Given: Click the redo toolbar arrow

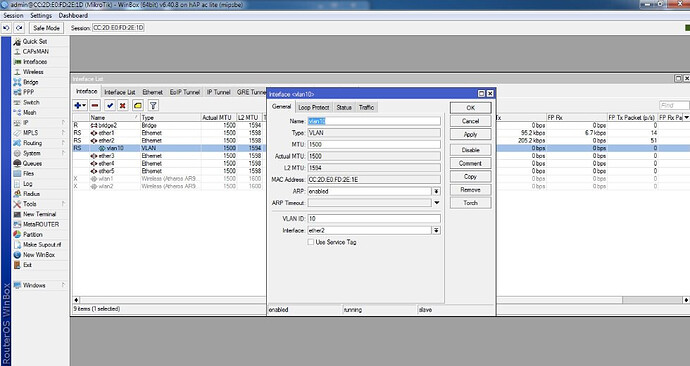Looking at the screenshot, I should coord(19,28).
